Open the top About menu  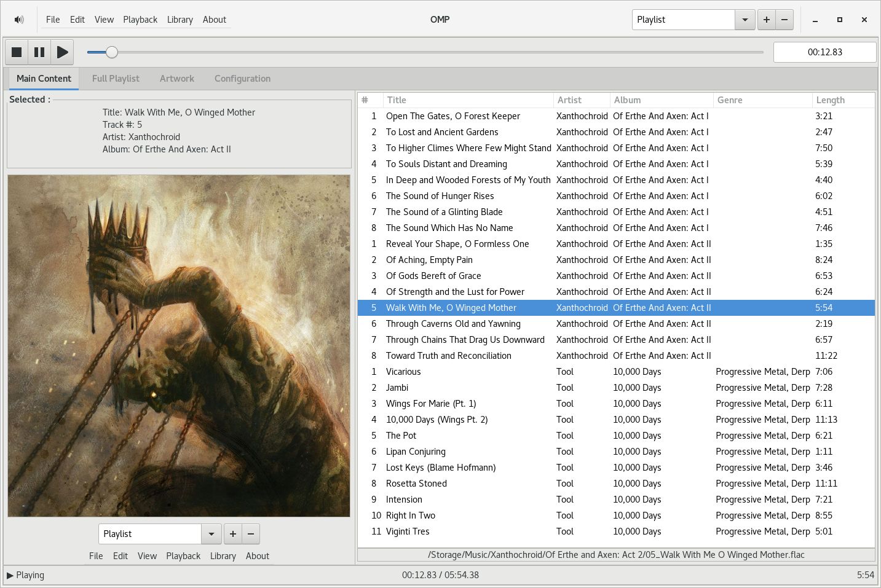click(x=215, y=20)
